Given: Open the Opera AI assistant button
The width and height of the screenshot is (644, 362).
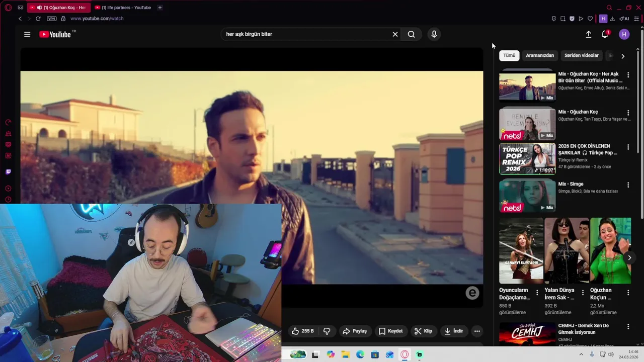Looking at the screenshot, I should [x=624, y=19].
